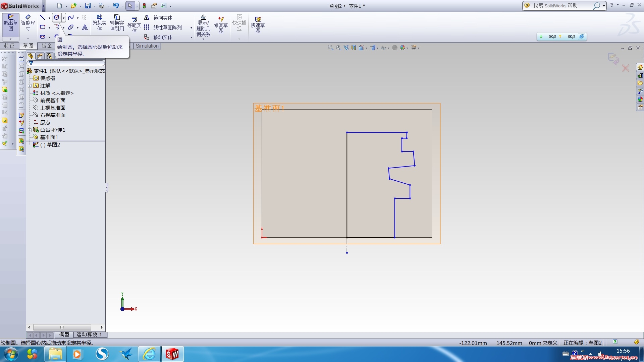Open Appearances tab in task pane
This screenshot has width=644, height=362.
point(640,99)
